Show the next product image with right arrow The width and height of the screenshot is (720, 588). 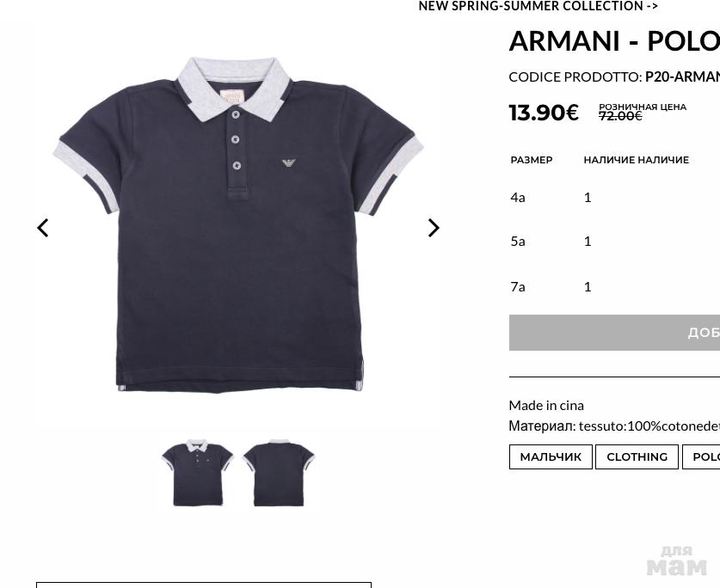[434, 228]
